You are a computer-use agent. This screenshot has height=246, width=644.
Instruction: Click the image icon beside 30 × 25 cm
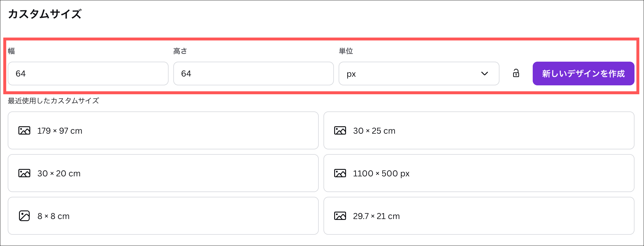[x=340, y=131]
